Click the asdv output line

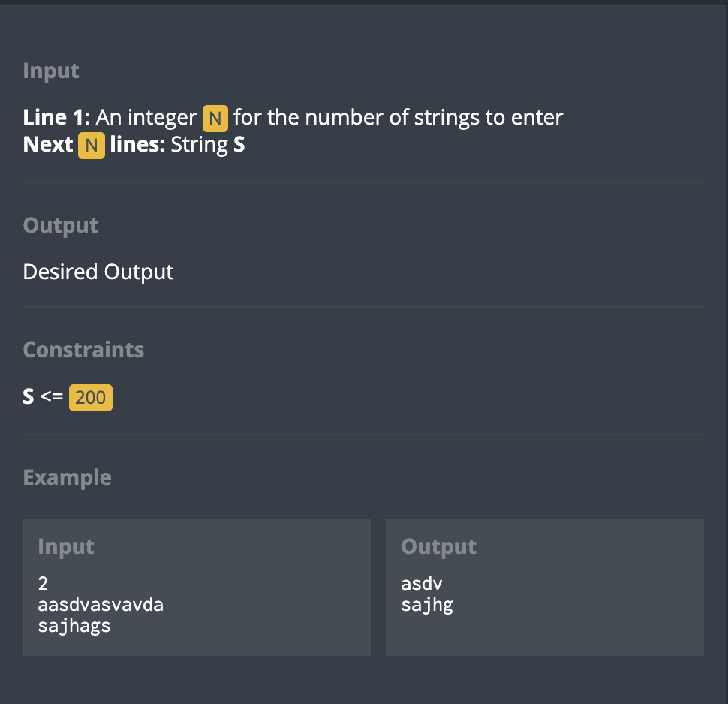click(x=422, y=584)
